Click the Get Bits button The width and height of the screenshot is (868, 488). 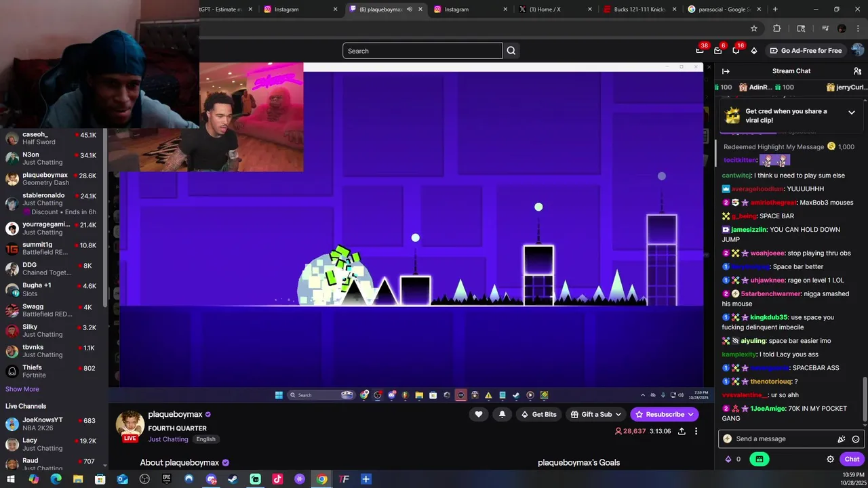pos(538,414)
